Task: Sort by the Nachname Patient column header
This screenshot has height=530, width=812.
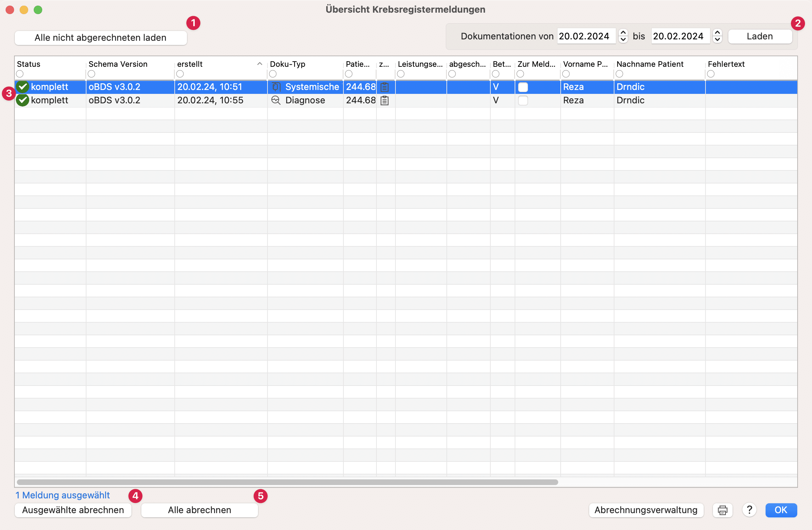Action: pyautogui.click(x=650, y=64)
